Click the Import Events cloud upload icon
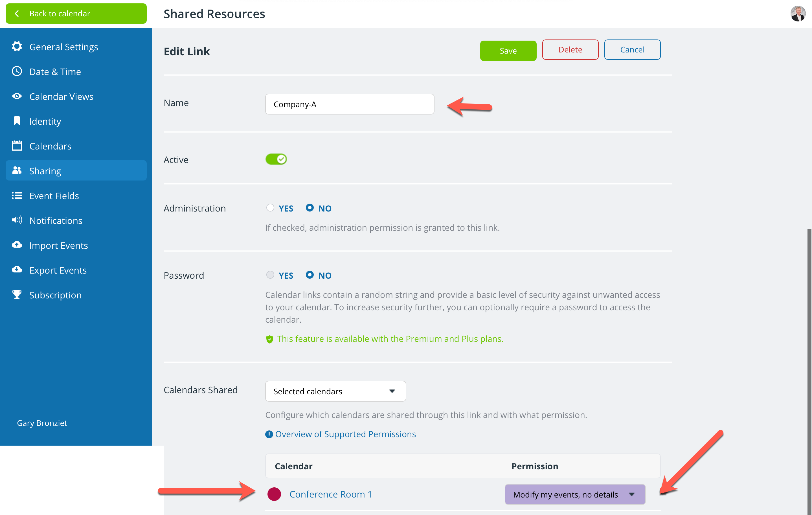The image size is (812, 515). [x=17, y=245]
